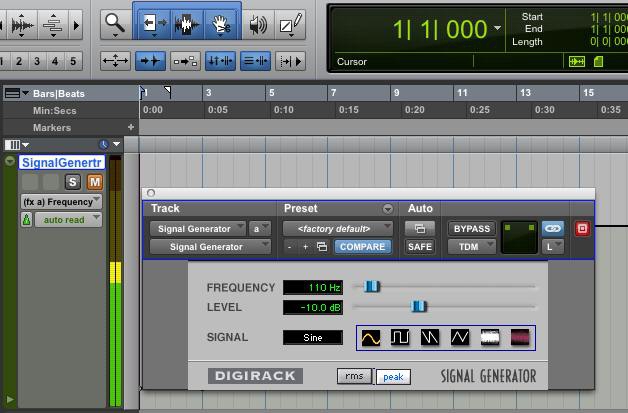Screen dimensions: 628x413
Task: Recall zoom preset 5
Action: point(73,61)
